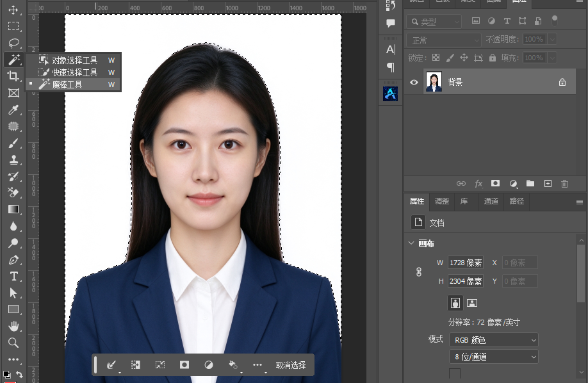Viewport: 588px width, 383px height.
Task: Toggle the layer filter switch
Action: click(554, 20)
